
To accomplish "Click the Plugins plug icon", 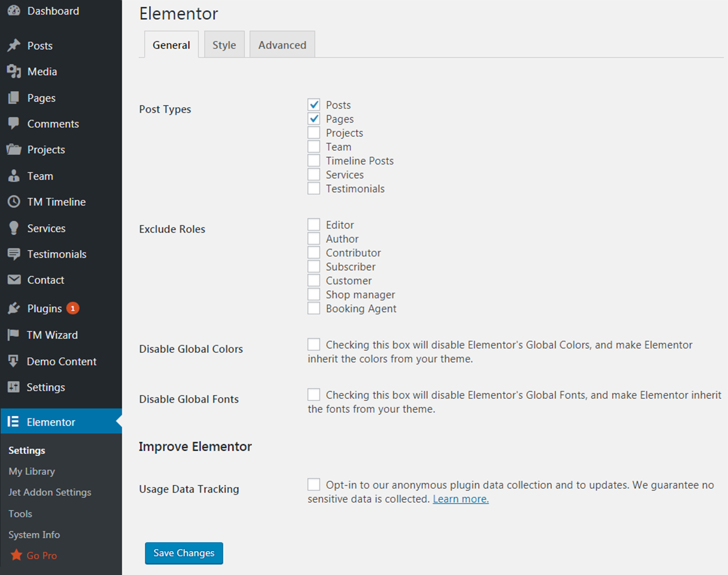I will pyautogui.click(x=14, y=309).
